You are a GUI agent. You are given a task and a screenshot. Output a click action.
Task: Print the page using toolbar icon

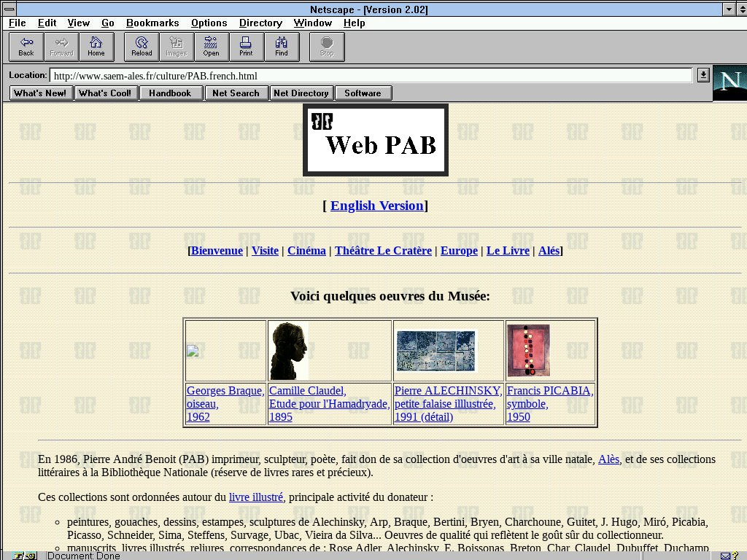pyautogui.click(x=246, y=47)
